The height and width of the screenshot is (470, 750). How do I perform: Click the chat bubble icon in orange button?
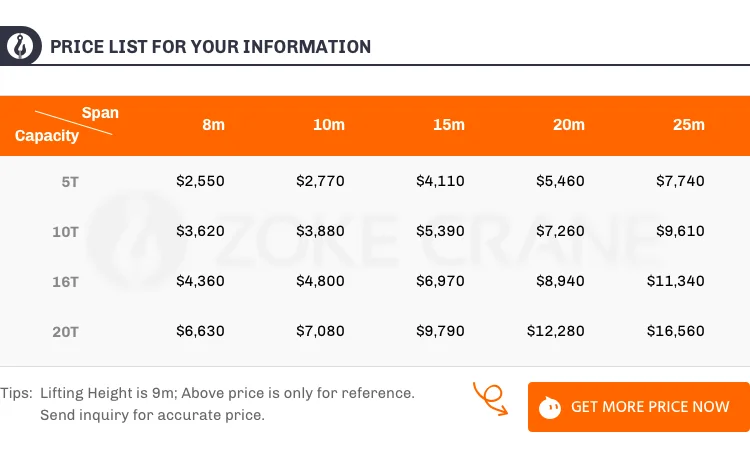549,407
